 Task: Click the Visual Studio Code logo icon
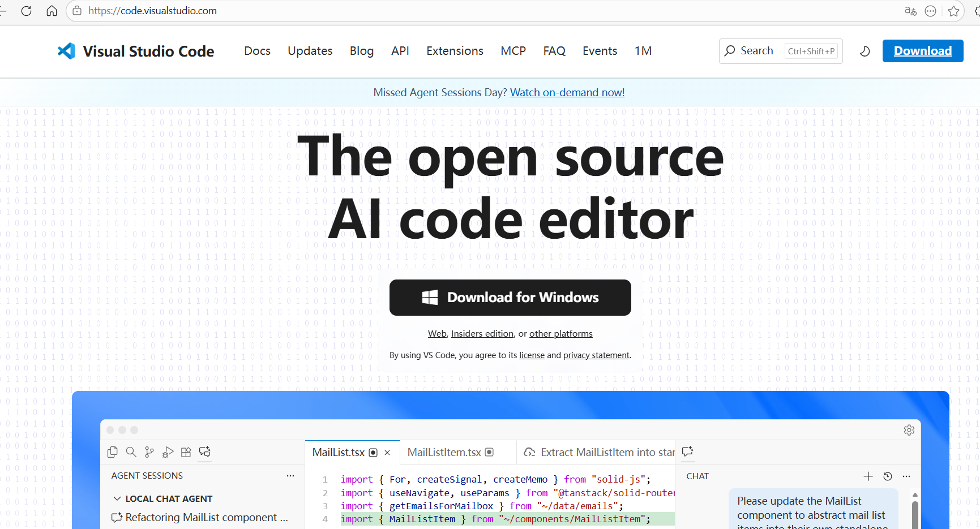tap(66, 51)
